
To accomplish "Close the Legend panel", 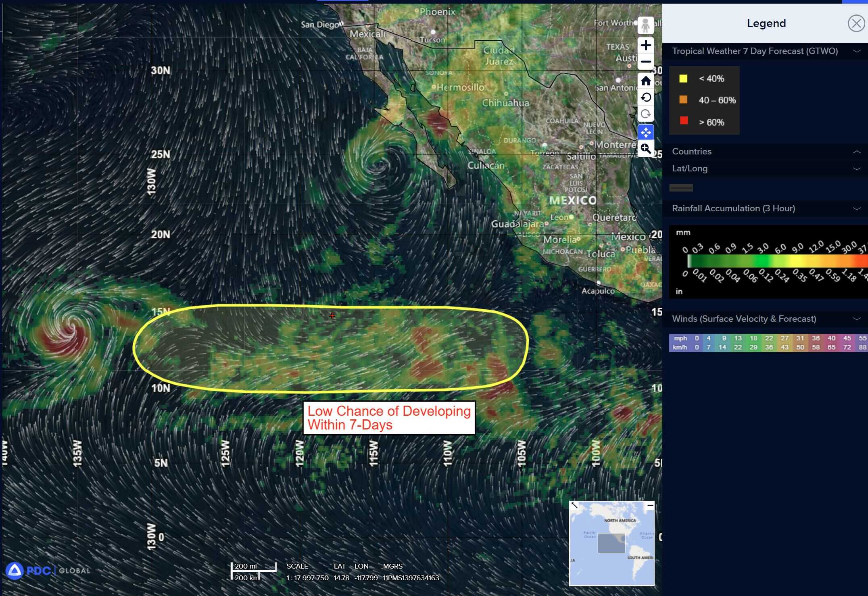I will [x=856, y=23].
